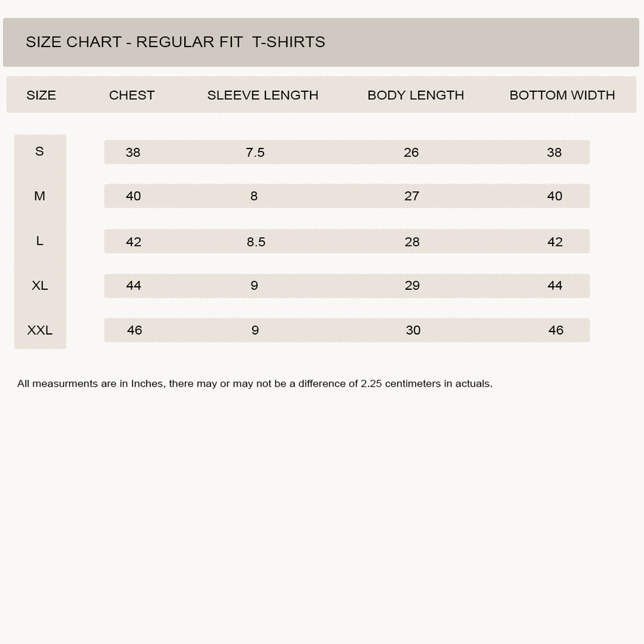Click the SIZE CHART title banner
644x644 pixels.
321,42
